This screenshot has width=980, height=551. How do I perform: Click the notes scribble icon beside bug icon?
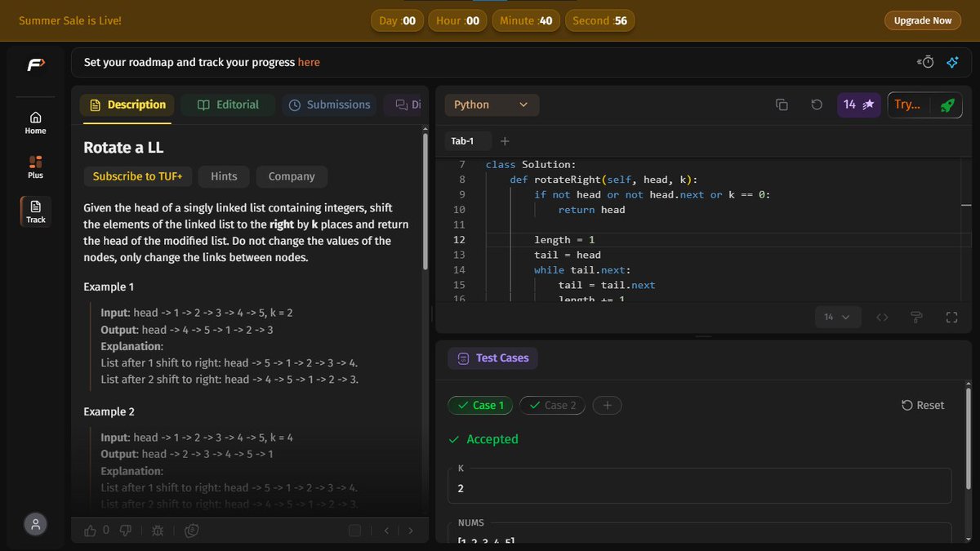pyautogui.click(x=192, y=531)
